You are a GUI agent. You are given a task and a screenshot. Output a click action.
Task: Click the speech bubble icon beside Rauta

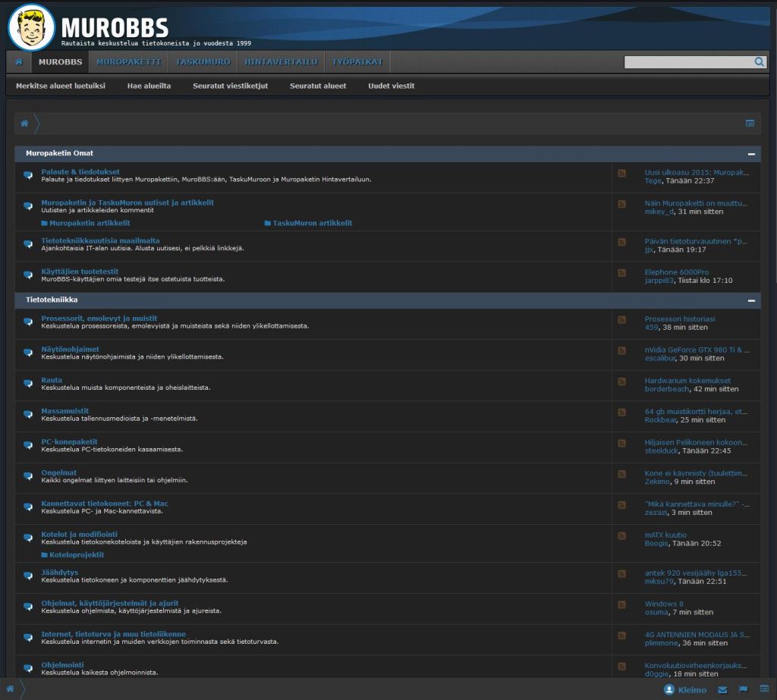click(x=28, y=384)
